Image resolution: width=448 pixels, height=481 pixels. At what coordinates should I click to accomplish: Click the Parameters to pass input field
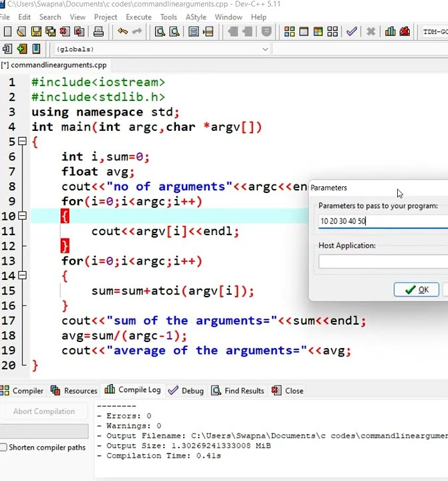383,221
